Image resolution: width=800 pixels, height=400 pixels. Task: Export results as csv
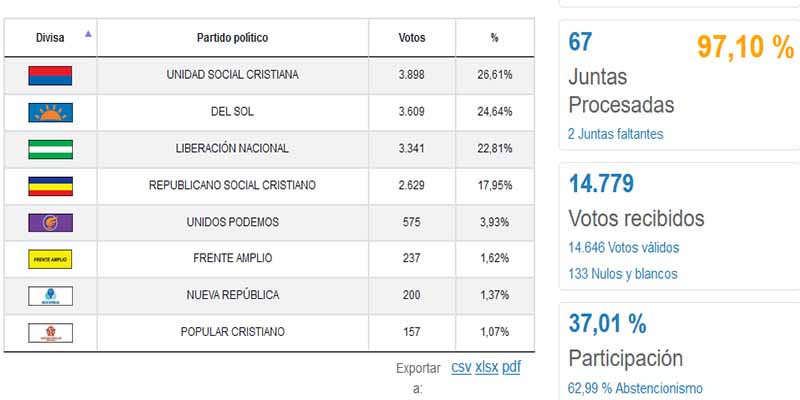pyautogui.click(x=461, y=367)
